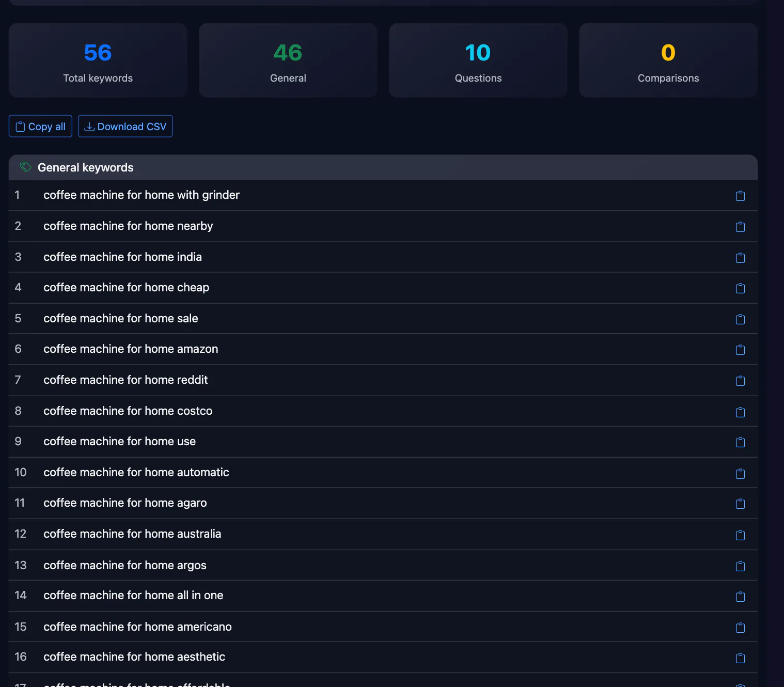Viewport: 784px width, 687px height.
Task: Select text 'coffee machine for home reddit'
Action: 126,380
